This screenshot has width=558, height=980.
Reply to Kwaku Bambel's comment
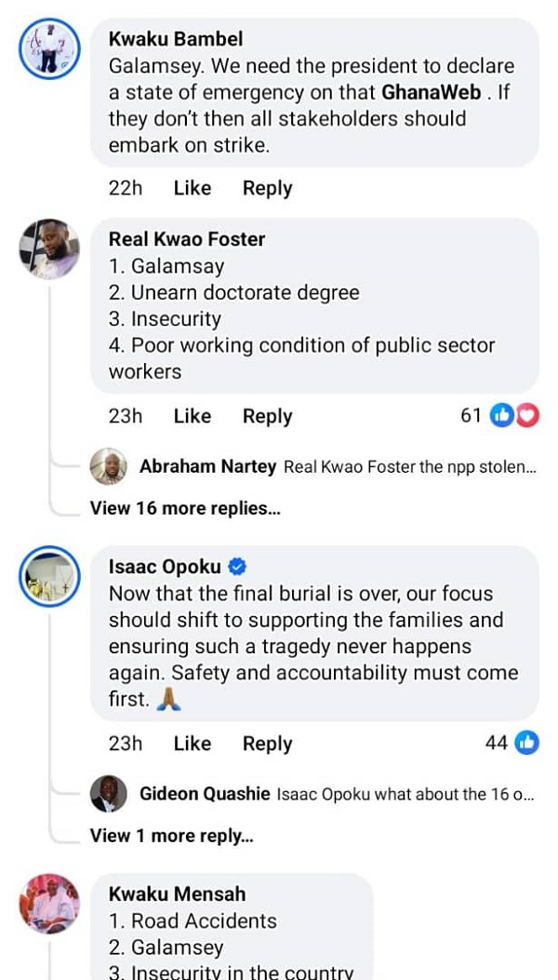coord(267,188)
